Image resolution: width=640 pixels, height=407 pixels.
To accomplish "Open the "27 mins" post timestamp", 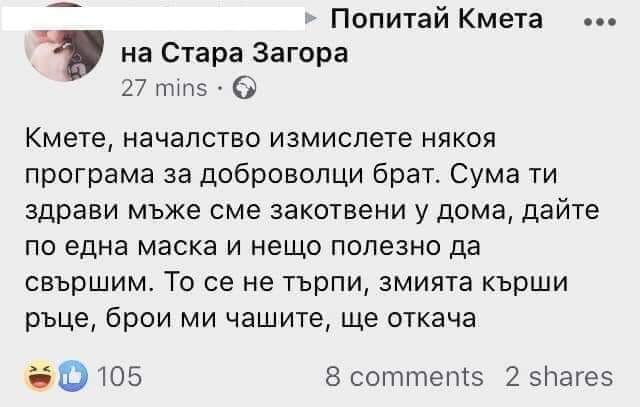I will (162, 89).
